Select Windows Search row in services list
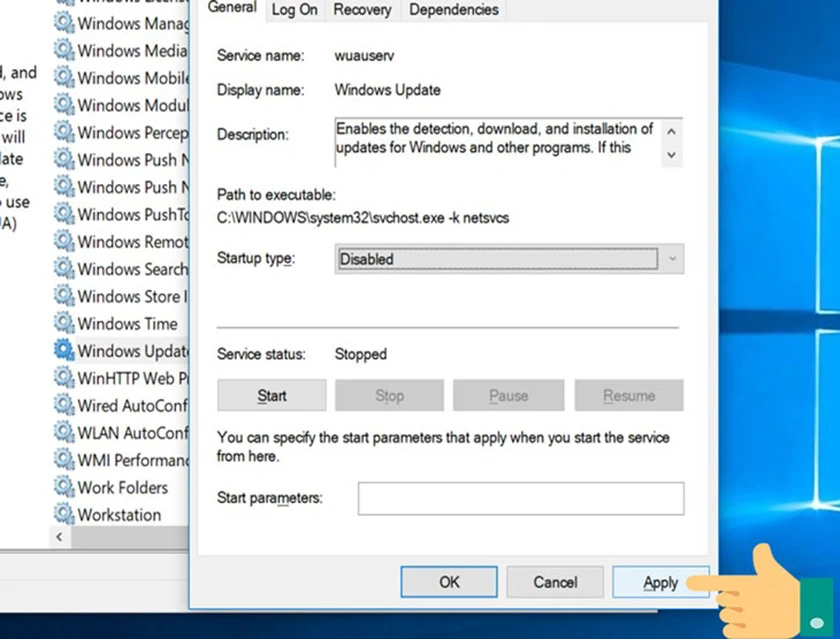This screenshot has width=840, height=639. click(x=121, y=269)
